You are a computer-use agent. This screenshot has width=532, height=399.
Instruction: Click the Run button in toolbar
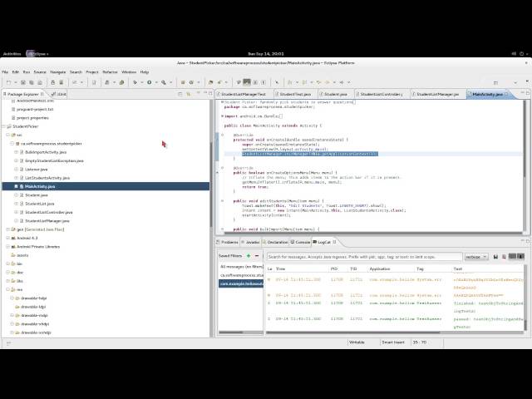[x=150, y=82]
